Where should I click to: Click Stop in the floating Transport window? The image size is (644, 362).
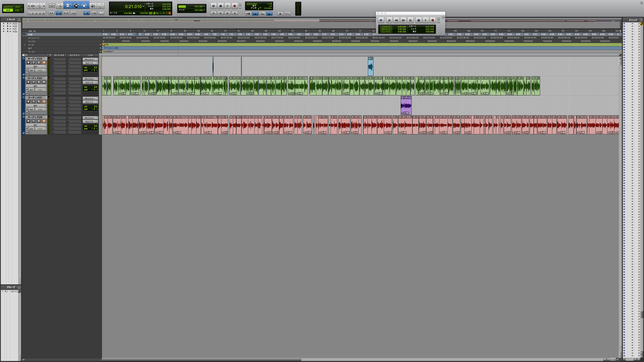pyautogui.click(x=419, y=20)
